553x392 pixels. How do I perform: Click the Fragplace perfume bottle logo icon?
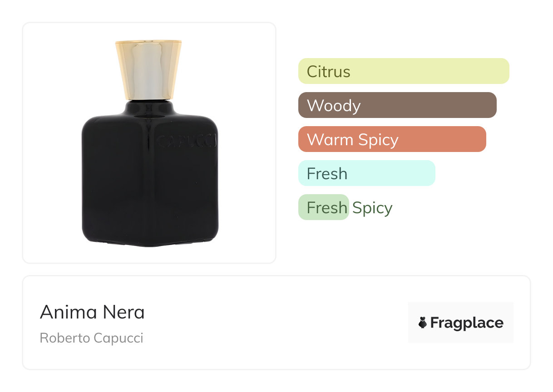click(423, 323)
